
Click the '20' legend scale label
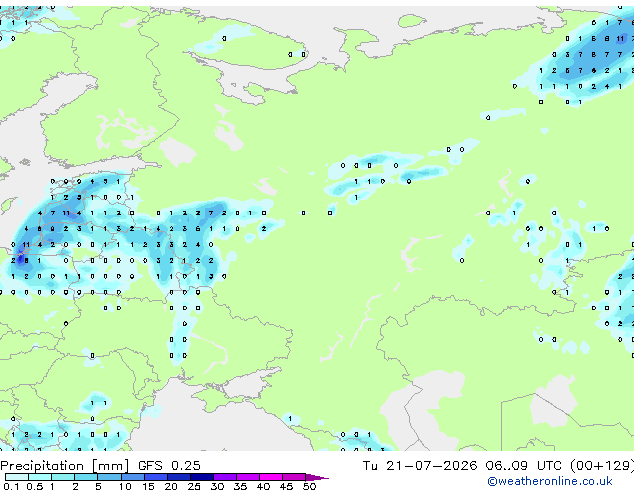pos(171,486)
